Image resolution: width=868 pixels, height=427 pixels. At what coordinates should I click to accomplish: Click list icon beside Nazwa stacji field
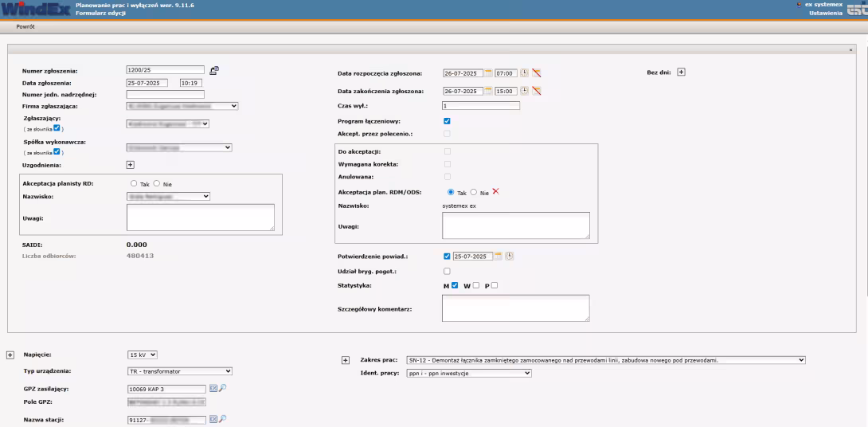coord(213,419)
